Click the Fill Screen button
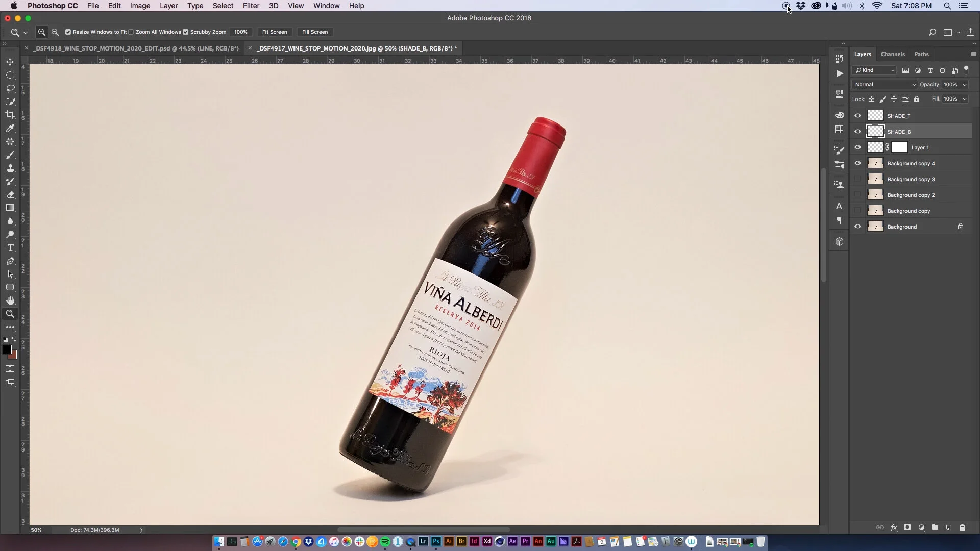 [314, 32]
